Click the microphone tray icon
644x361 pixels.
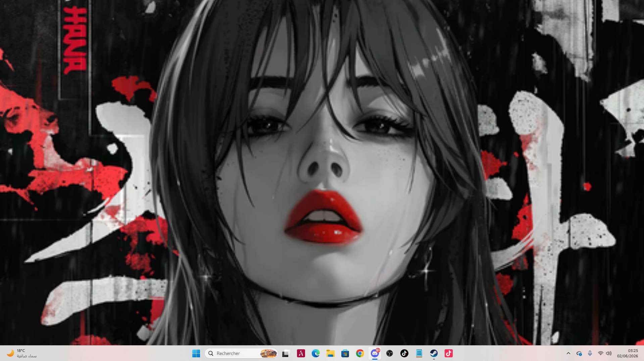pos(590,353)
